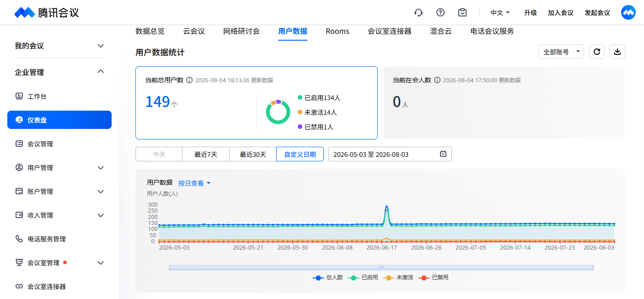The image size is (644, 299).
Task: Expand the 会议室管理 submenu chevron
Action: [x=101, y=263]
